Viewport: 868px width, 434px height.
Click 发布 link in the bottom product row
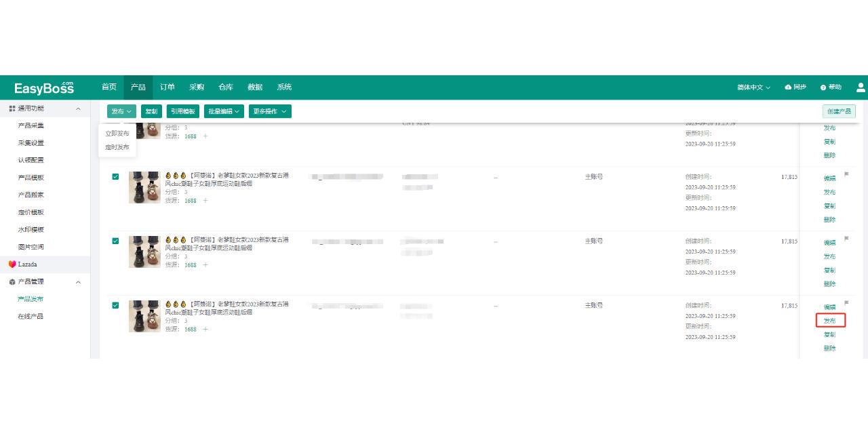coord(829,321)
